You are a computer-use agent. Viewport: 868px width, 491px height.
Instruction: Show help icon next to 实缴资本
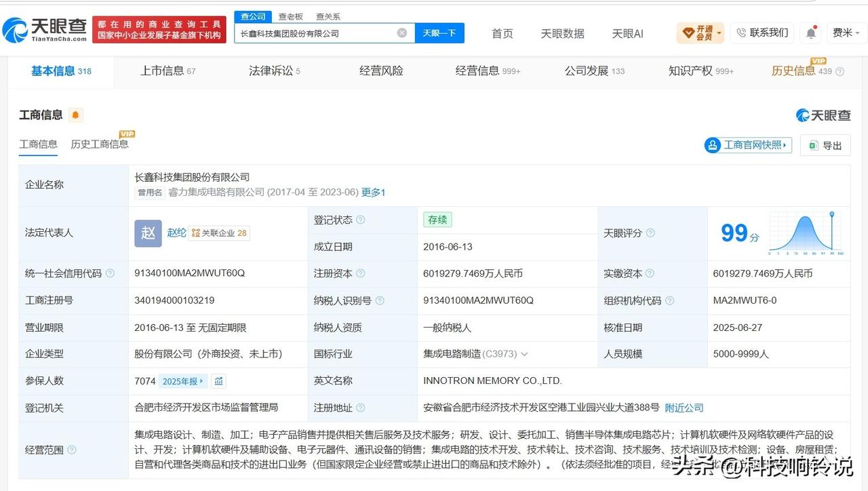pos(650,273)
